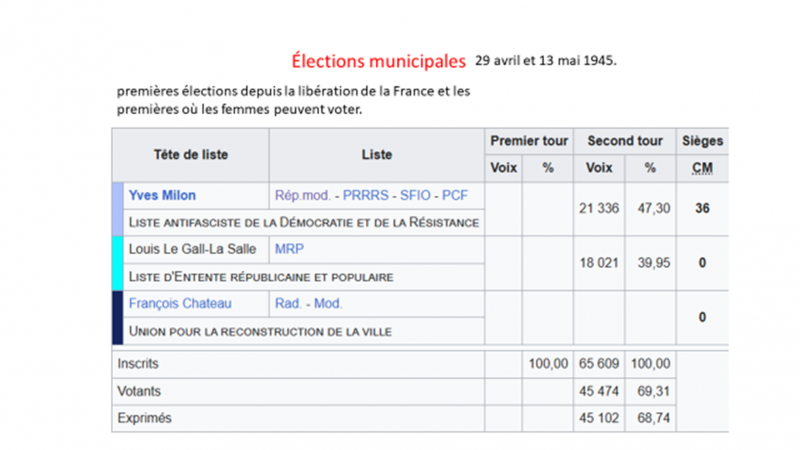Click the cyan color bar beside Louis Le Gall-La Salle
Viewport: 800px width, 450px height.
118,262
